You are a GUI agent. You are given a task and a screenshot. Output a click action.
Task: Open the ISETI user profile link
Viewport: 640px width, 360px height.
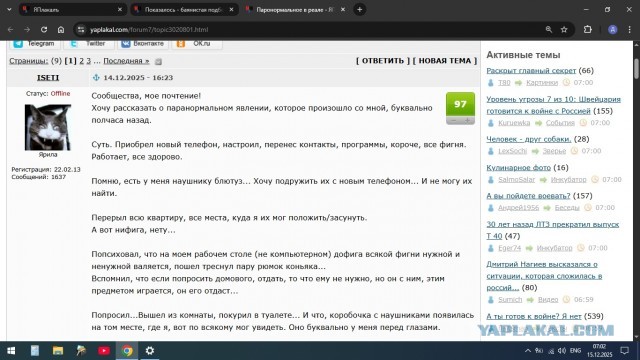tap(48, 78)
